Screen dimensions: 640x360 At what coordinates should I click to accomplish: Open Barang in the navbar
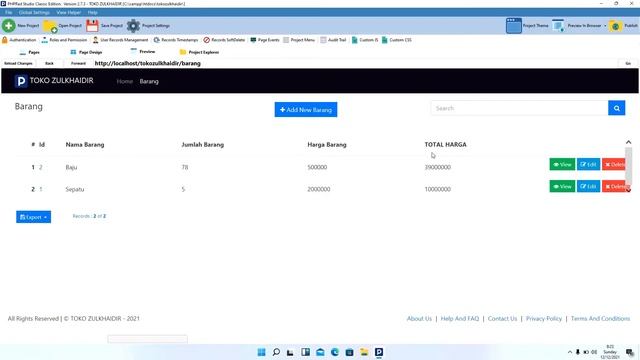149,81
